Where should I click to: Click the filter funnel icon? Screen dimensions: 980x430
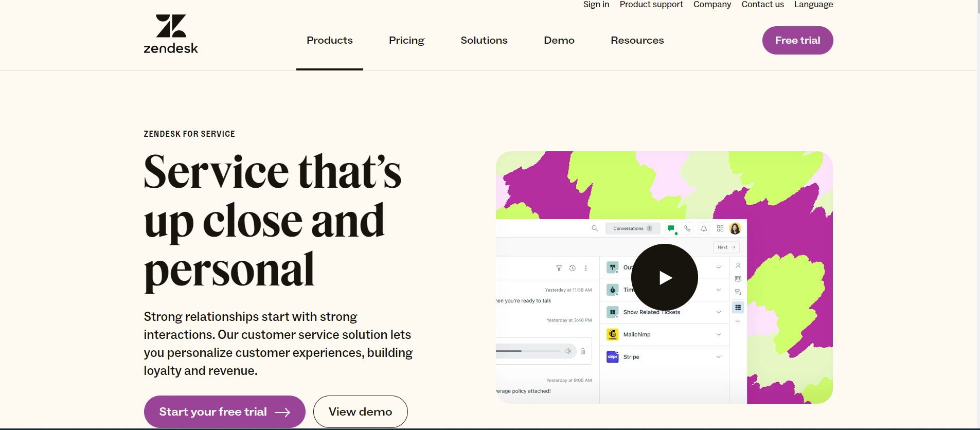click(x=559, y=268)
